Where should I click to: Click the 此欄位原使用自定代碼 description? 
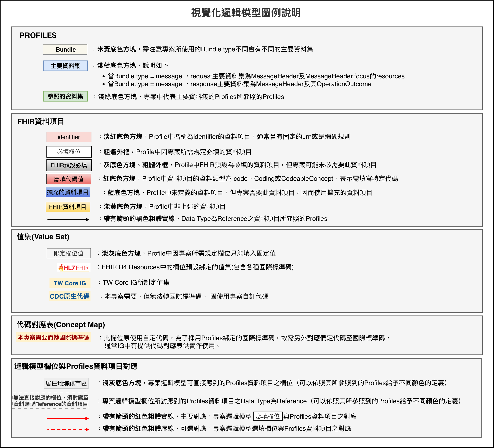pos(245,338)
